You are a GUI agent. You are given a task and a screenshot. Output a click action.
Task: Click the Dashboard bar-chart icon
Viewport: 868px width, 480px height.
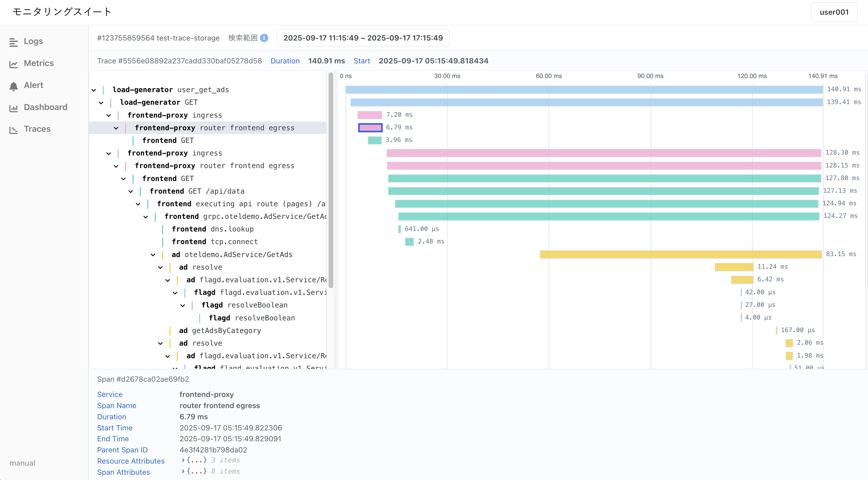pyautogui.click(x=14, y=108)
